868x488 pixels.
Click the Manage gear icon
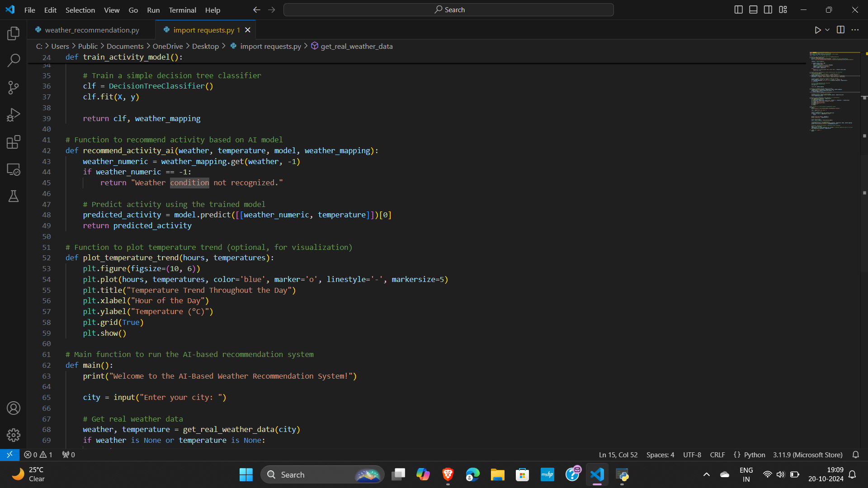coord(14,435)
